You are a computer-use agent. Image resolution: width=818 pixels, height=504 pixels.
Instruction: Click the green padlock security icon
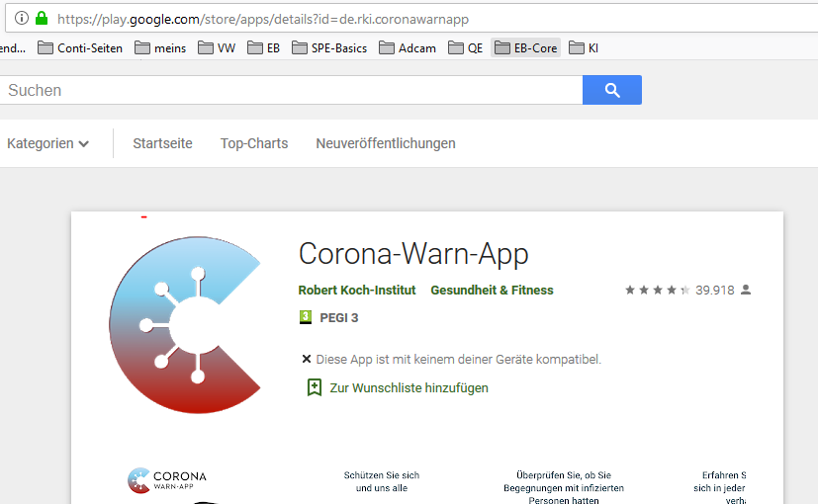click(42, 18)
